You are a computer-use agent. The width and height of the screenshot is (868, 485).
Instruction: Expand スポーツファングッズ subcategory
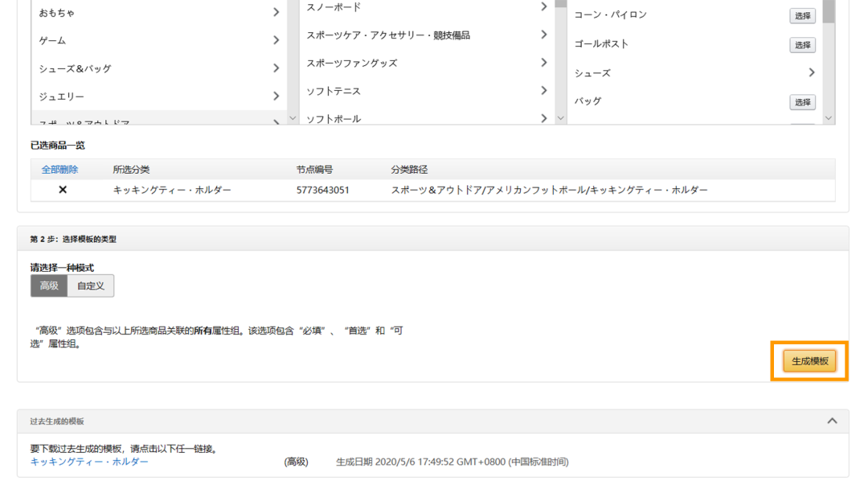[x=544, y=62]
